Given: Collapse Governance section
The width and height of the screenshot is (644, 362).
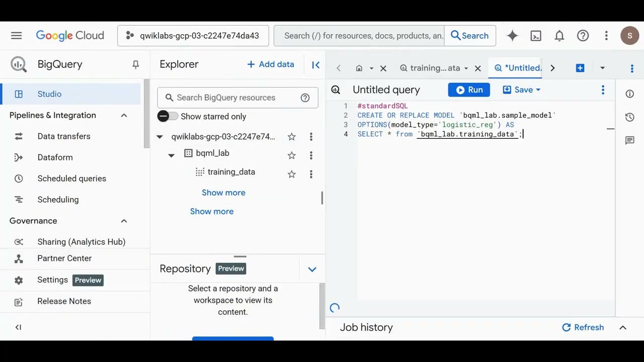Looking at the screenshot, I should [124, 221].
